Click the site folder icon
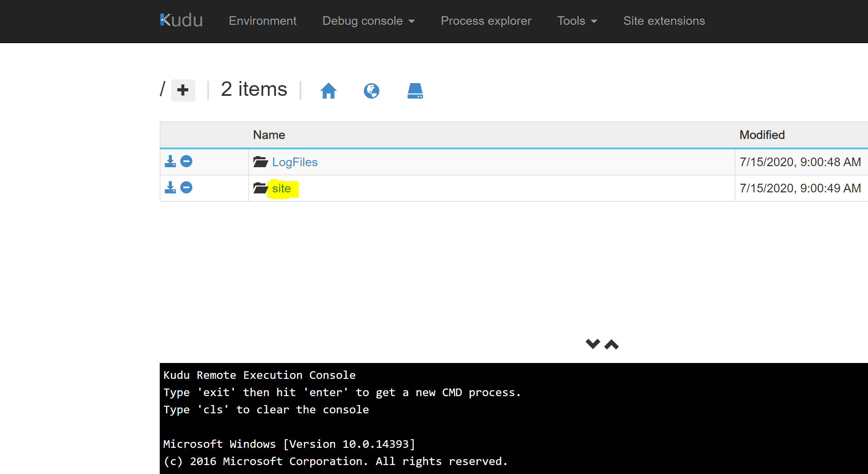 click(260, 188)
